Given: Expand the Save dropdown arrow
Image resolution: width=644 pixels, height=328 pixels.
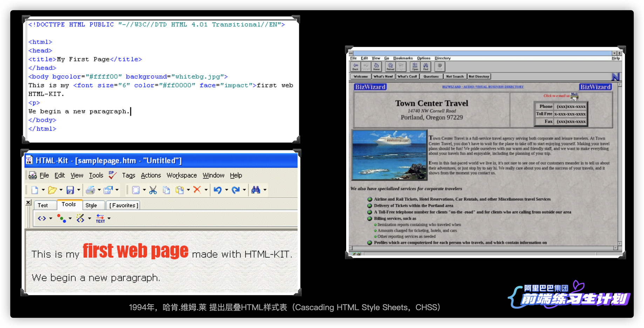Looking at the screenshot, I should coord(78,190).
